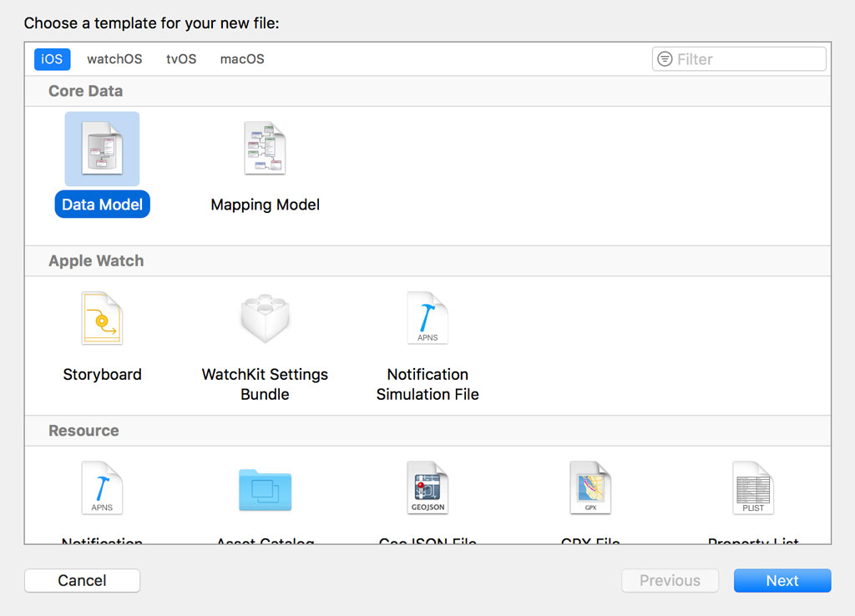Click the filter icon in search box

pos(665,59)
